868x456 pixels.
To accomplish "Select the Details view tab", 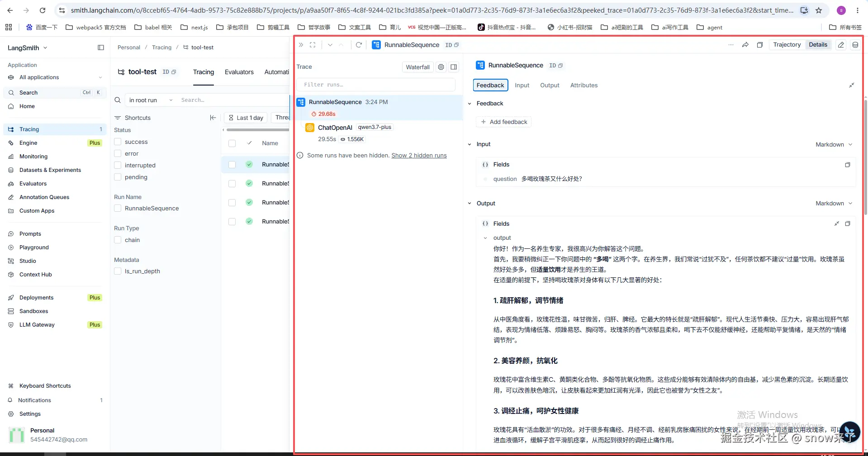I will click(x=818, y=44).
